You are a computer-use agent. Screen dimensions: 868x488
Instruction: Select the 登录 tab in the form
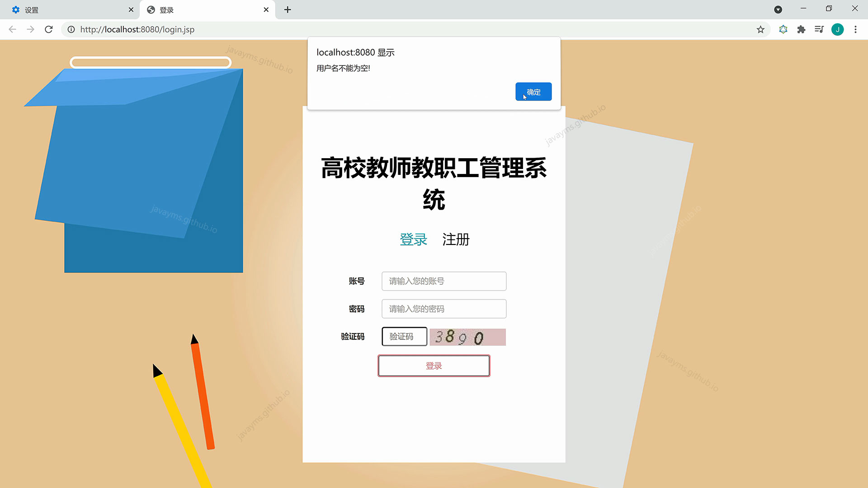[x=413, y=240]
